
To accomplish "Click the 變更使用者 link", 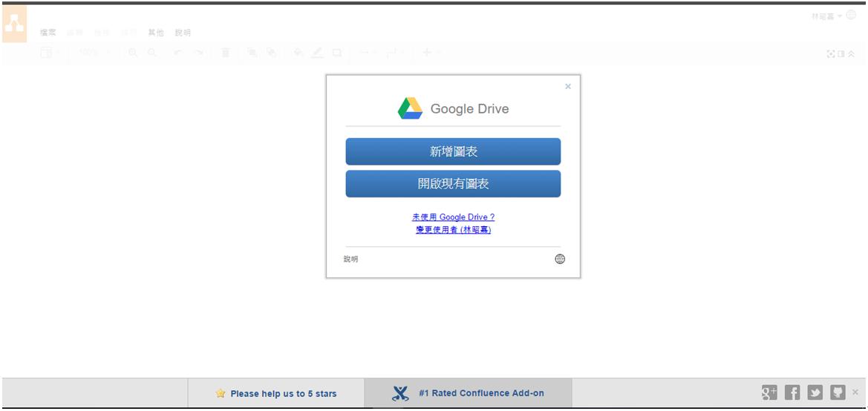I will coord(454,229).
